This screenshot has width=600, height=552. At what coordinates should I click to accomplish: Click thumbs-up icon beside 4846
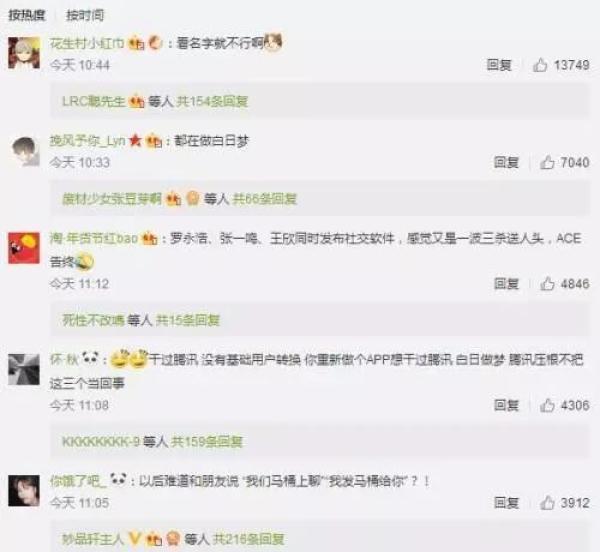(x=547, y=284)
